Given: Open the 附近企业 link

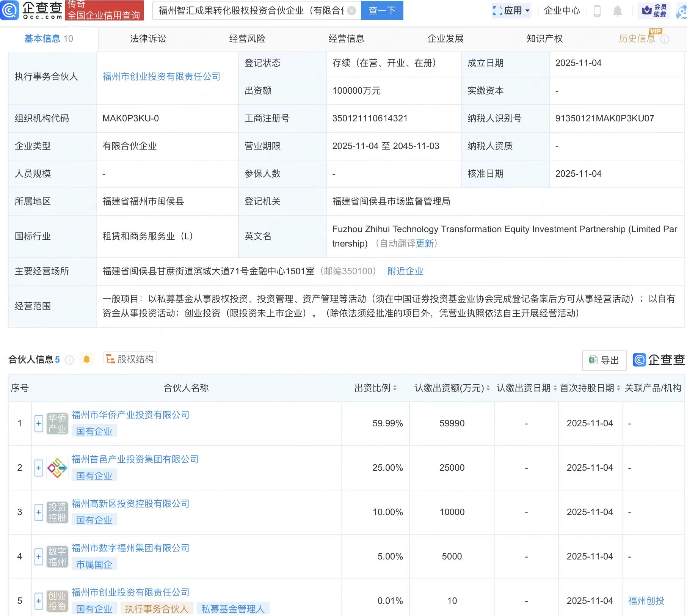Looking at the screenshot, I should (405, 271).
